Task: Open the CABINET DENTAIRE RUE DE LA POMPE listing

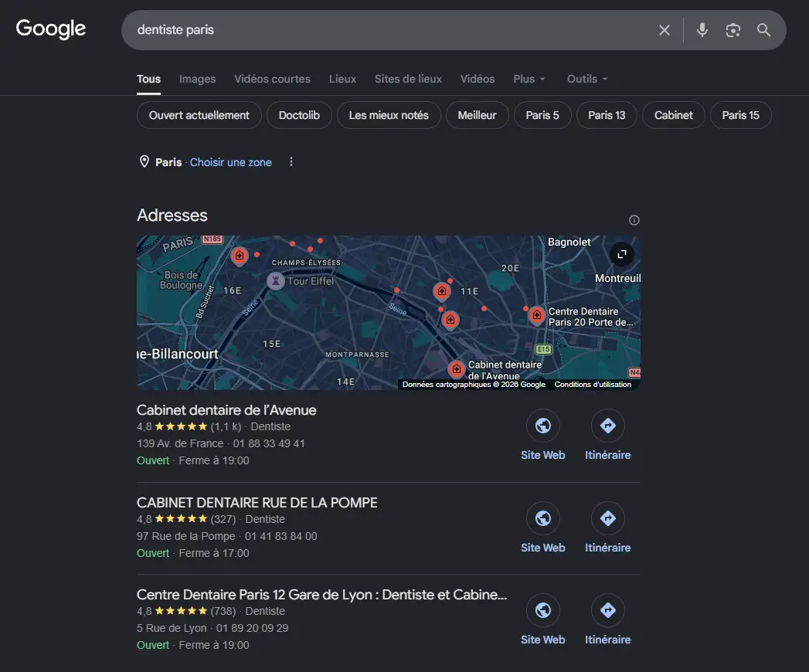Action: 257,503
